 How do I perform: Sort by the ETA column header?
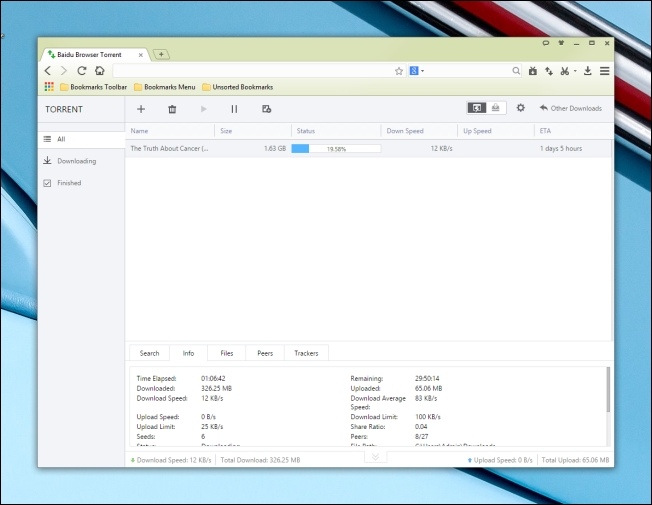[x=573, y=131]
